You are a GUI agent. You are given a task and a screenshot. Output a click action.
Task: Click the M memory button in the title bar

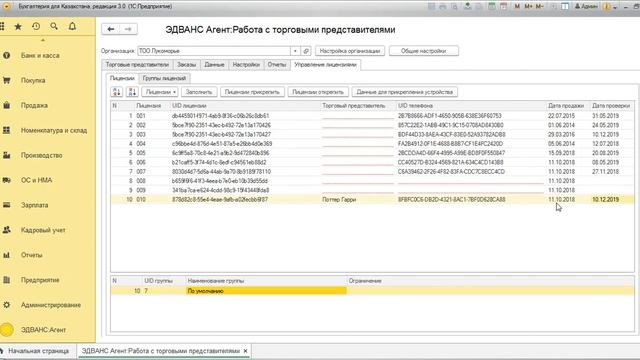(517, 6)
